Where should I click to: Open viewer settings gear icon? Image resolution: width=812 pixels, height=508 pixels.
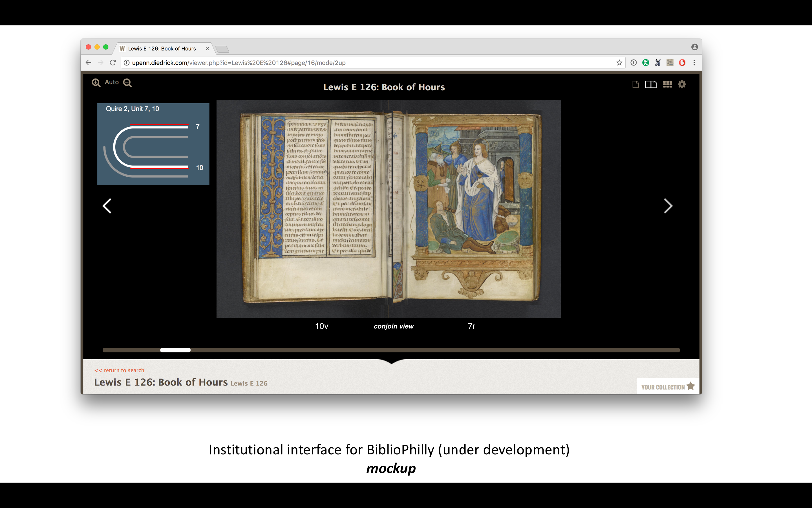682,84
